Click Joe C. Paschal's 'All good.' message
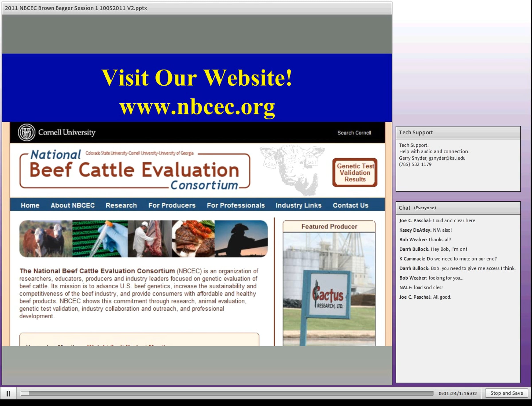 (425, 297)
